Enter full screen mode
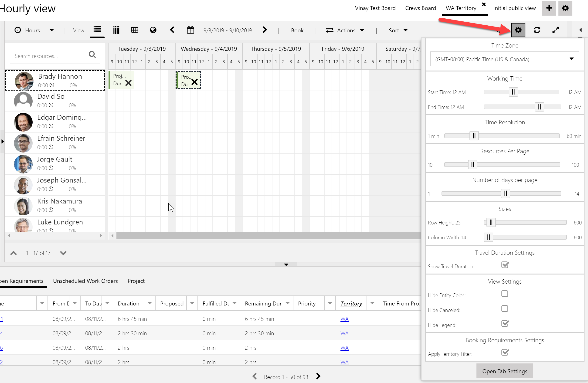 (x=555, y=30)
